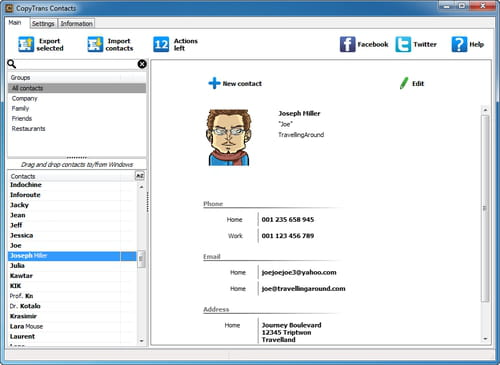Click the Groups list header
The height and width of the screenshot is (365, 500).
pyautogui.click(x=77, y=78)
